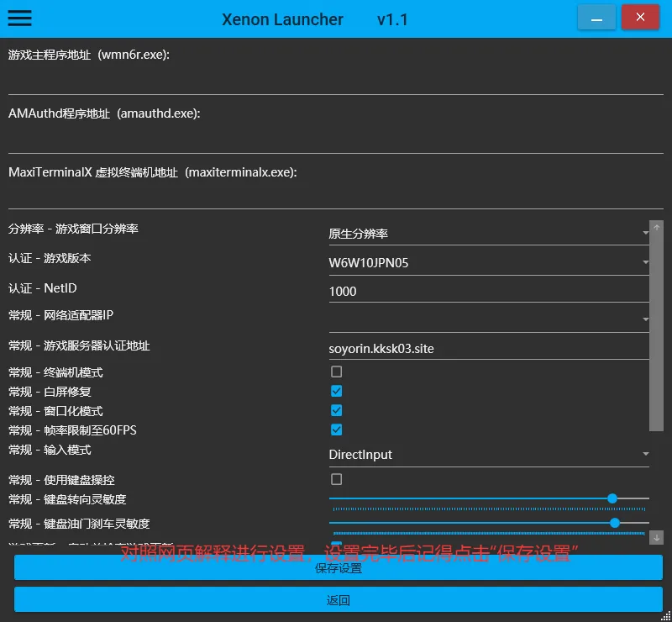Open the 原生分辨率 resolution dropdown
This screenshot has height=622, width=672.
click(x=489, y=234)
